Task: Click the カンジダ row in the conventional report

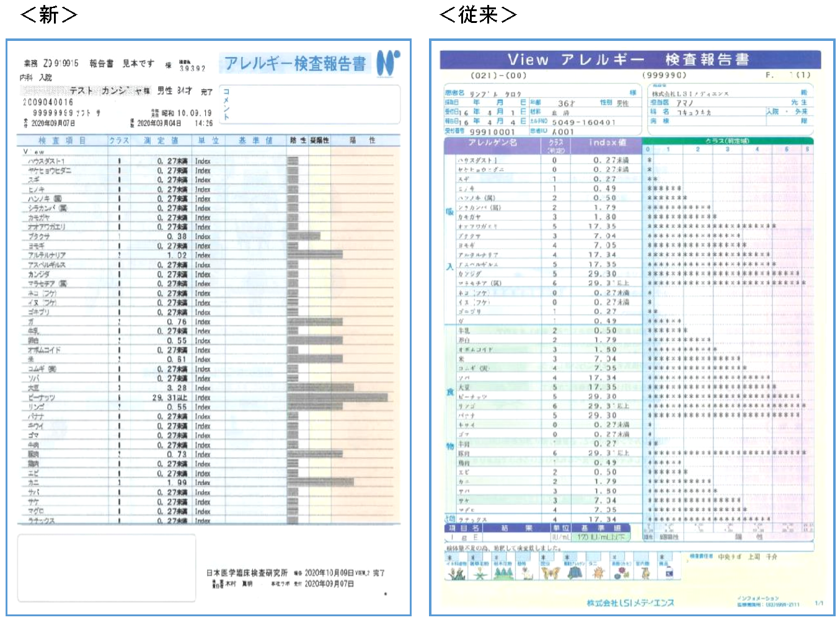Action: (629, 273)
